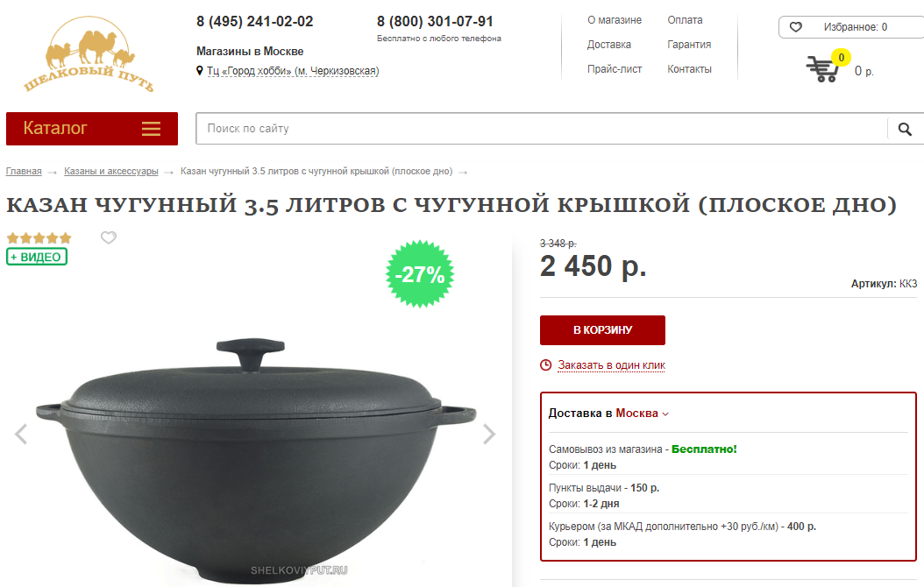Focus the Поиск по сайту field
Screen dimensions: 924x587
tap(541, 128)
